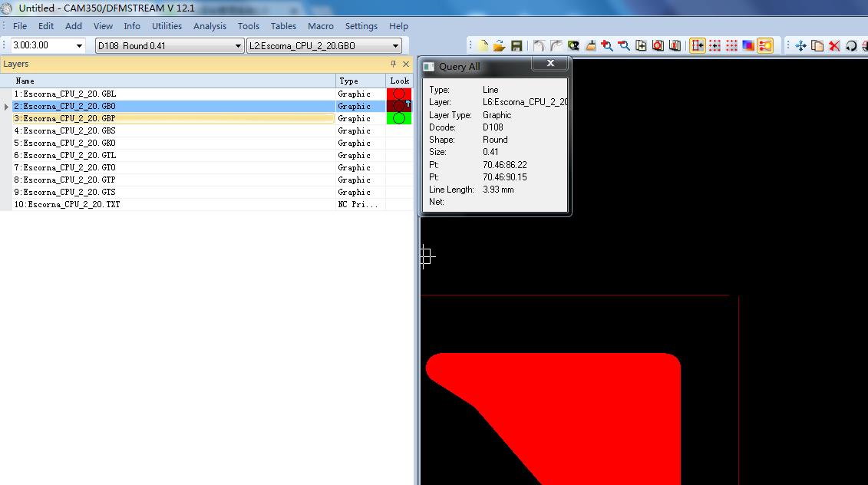Open an existing file using the folder icon
Image resolution: width=868 pixels, height=485 pixels.
point(498,45)
